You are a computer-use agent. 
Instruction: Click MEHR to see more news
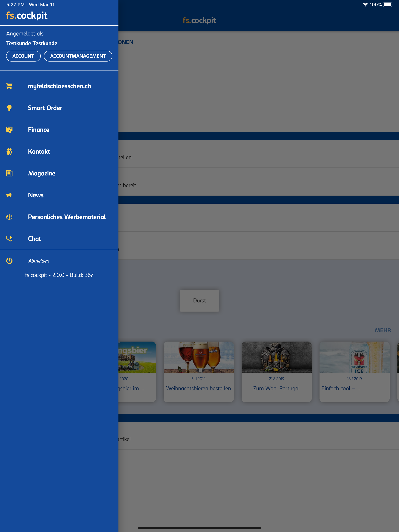click(383, 330)
